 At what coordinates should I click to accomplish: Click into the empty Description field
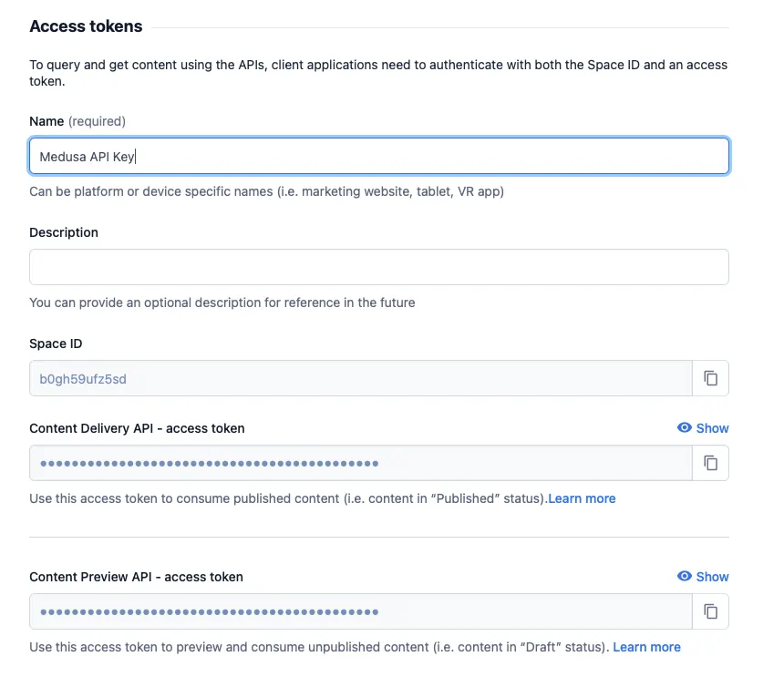click(379, 267)
